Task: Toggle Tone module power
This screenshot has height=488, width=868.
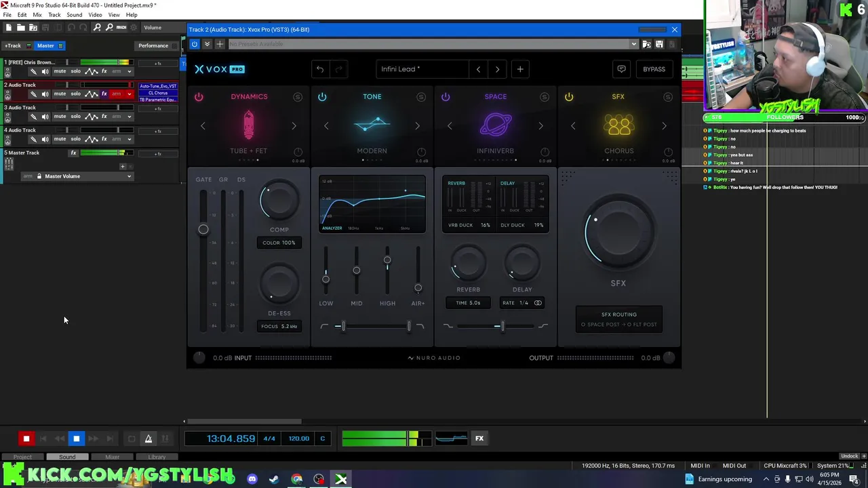Action: coord(322,97)
